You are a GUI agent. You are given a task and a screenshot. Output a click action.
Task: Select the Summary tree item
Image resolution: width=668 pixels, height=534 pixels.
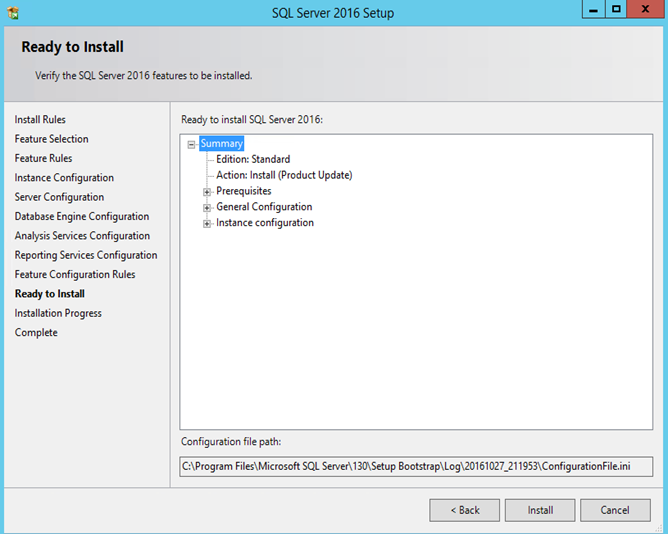pyautogui.click(x=222, y=144)
